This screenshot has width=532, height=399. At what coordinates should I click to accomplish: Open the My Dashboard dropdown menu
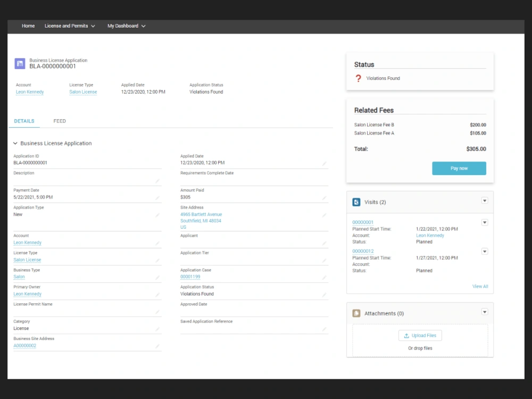pyautogui.click(x=126, y=26)
